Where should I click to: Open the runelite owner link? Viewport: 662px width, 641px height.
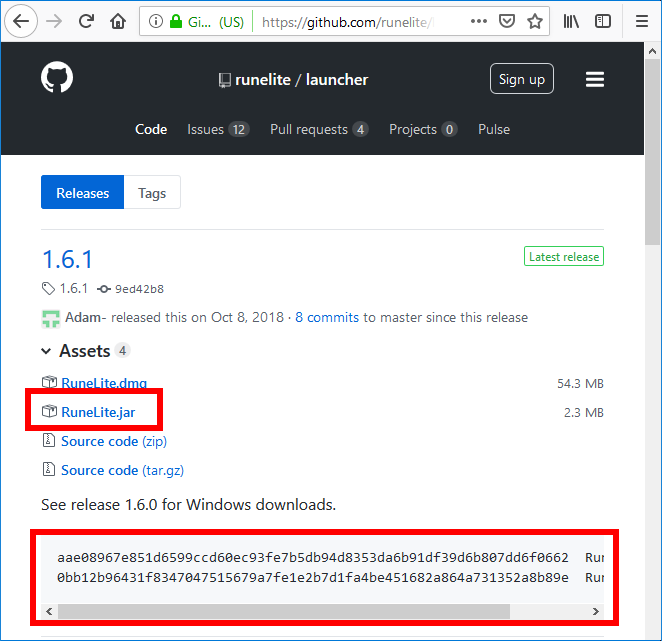263,80
